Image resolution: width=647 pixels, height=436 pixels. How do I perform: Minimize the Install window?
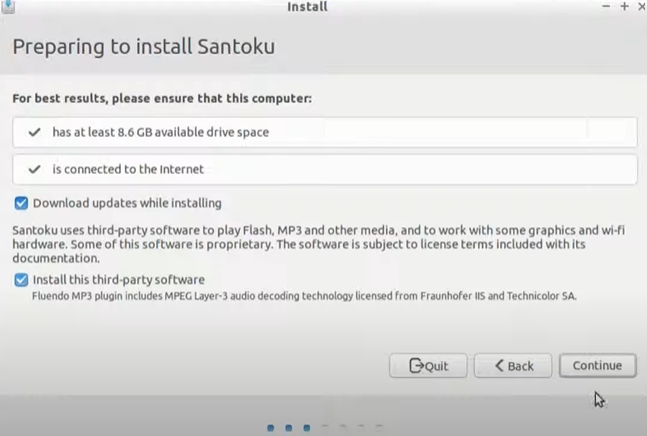606,7
